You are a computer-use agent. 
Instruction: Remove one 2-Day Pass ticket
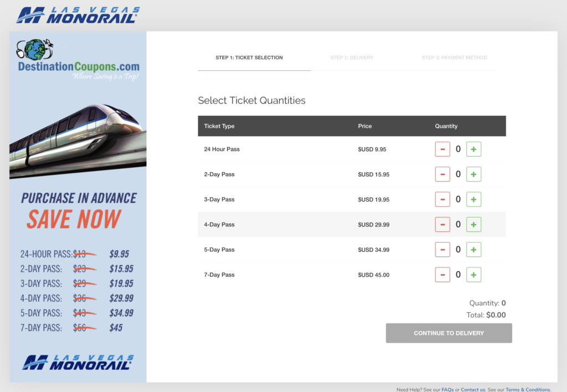point(442,174)
